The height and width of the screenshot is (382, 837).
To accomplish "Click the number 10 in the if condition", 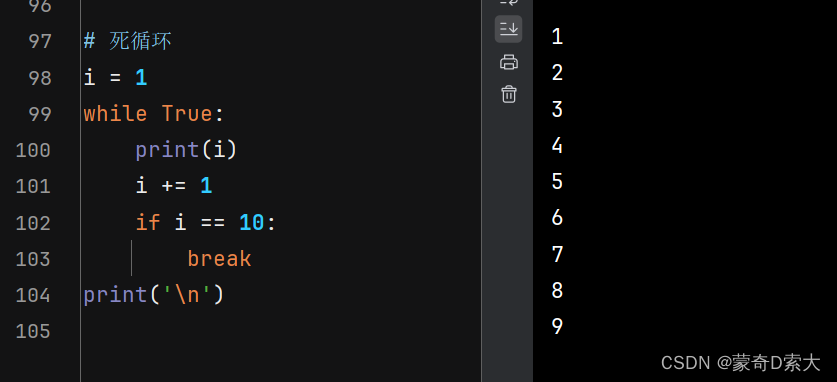I will click(252, 222).
